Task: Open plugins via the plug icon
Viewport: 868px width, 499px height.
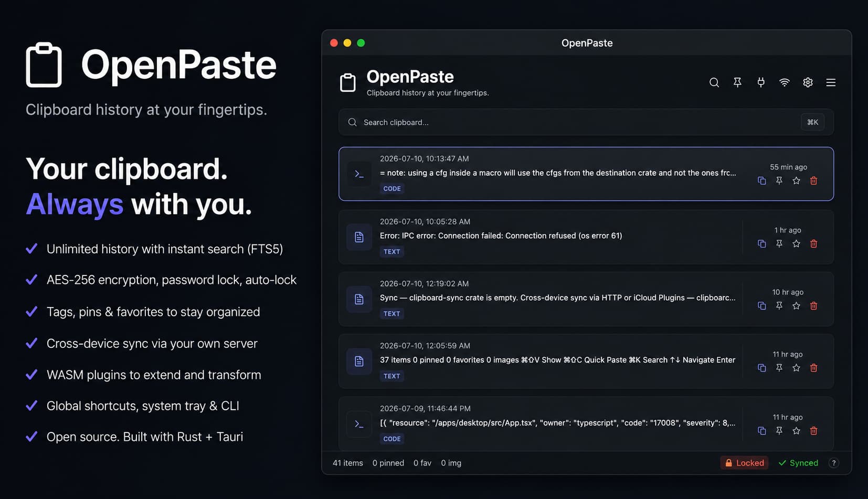Action: pos(760,82)
